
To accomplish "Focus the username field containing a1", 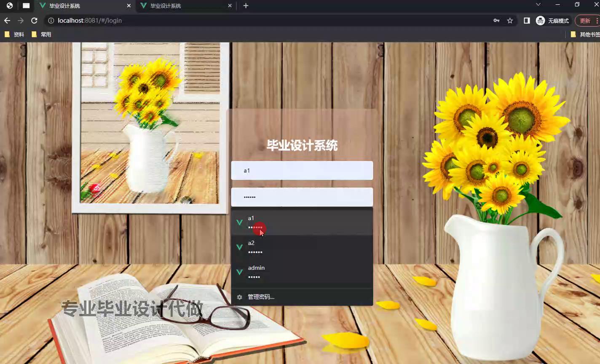I will pyautogui.click(x=302, y=171).
